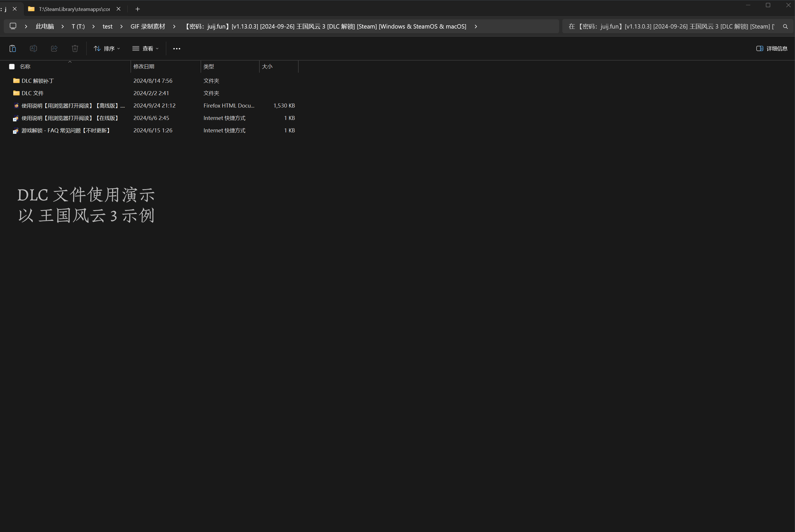This screenshot has width=795, height=532.
Task: Click the This PC monitor icon
Action: pyautogui.click(x=13, y=26)
